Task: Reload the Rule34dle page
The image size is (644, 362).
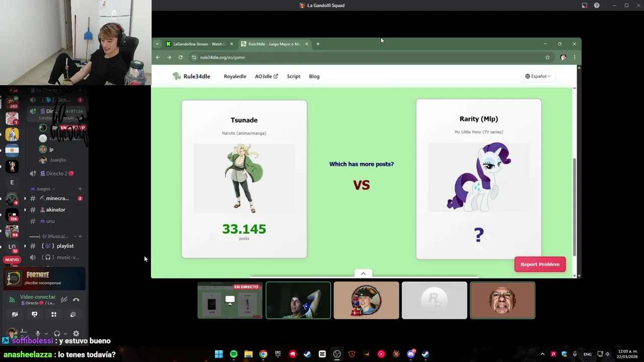Action: [181, 57]
